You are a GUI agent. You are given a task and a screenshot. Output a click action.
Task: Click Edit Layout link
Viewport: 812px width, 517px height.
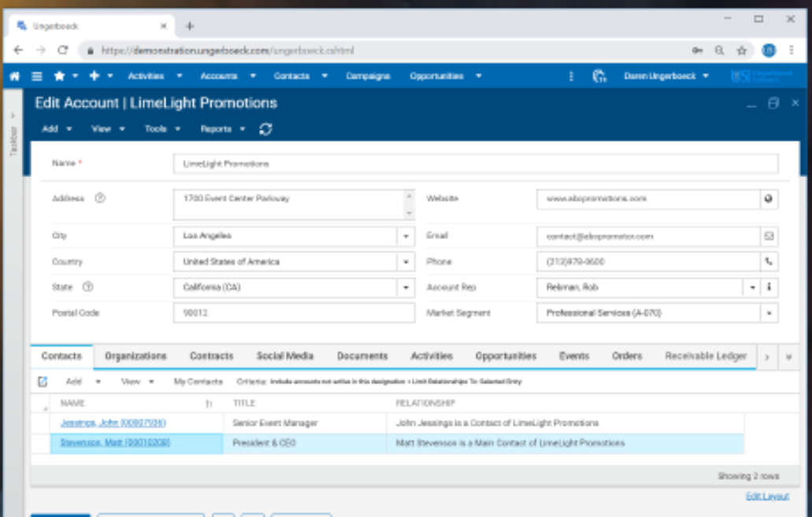pyautogui.click(x=767, y=497)
